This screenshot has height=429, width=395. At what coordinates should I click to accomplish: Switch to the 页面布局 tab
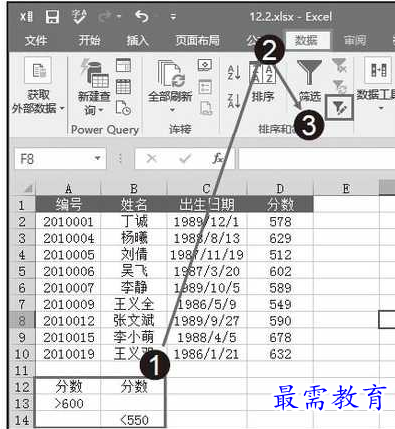[198, 41]
